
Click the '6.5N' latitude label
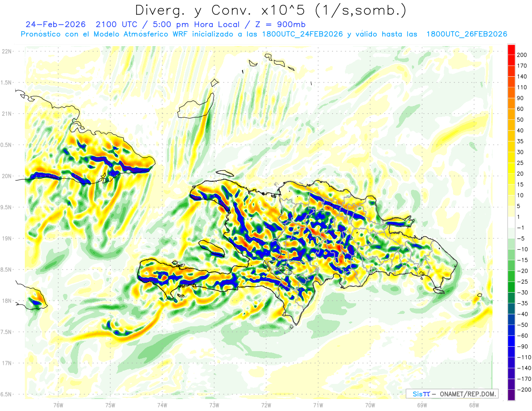click(x=7, y=394)
